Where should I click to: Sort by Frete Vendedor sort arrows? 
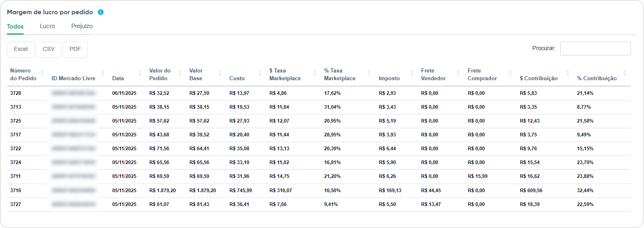coord(458,73)
